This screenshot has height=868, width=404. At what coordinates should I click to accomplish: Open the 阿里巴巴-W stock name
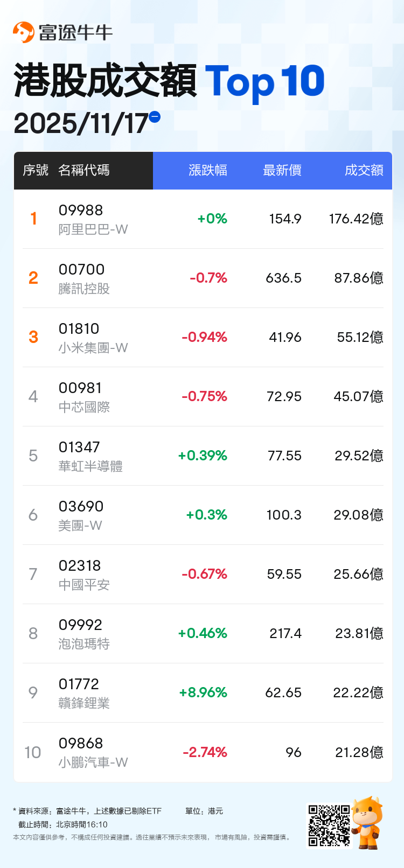(x=93, y=229)
